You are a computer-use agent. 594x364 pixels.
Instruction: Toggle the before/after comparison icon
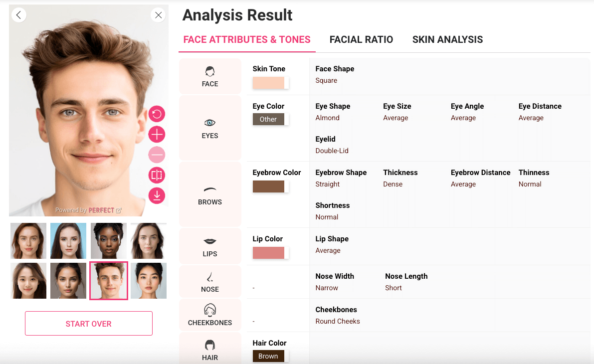(157, 175)
